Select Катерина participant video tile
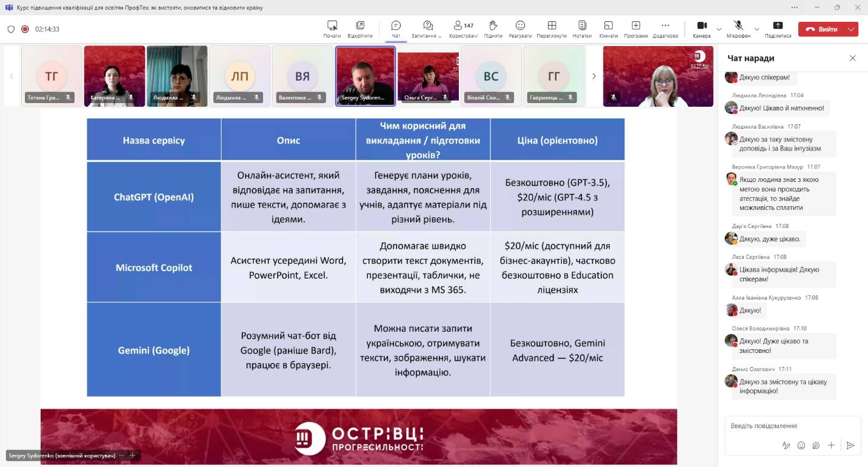Image resolution: width=868 pixels, height=467 pixels. click(115, 76)
